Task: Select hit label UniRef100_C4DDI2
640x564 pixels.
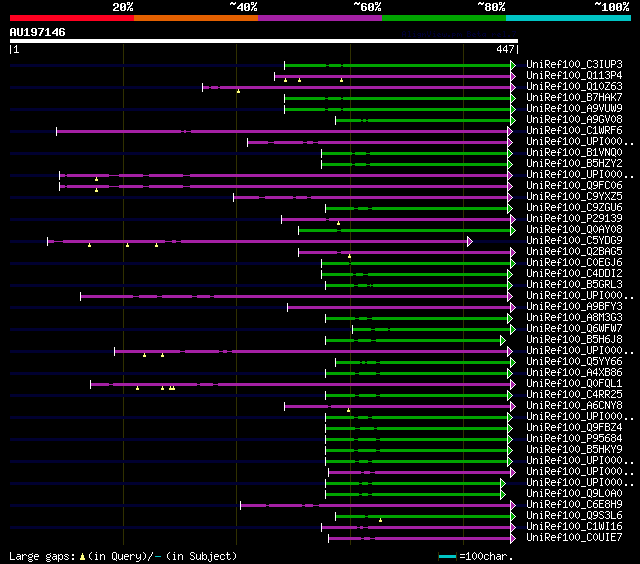Action: click(574, 274)
